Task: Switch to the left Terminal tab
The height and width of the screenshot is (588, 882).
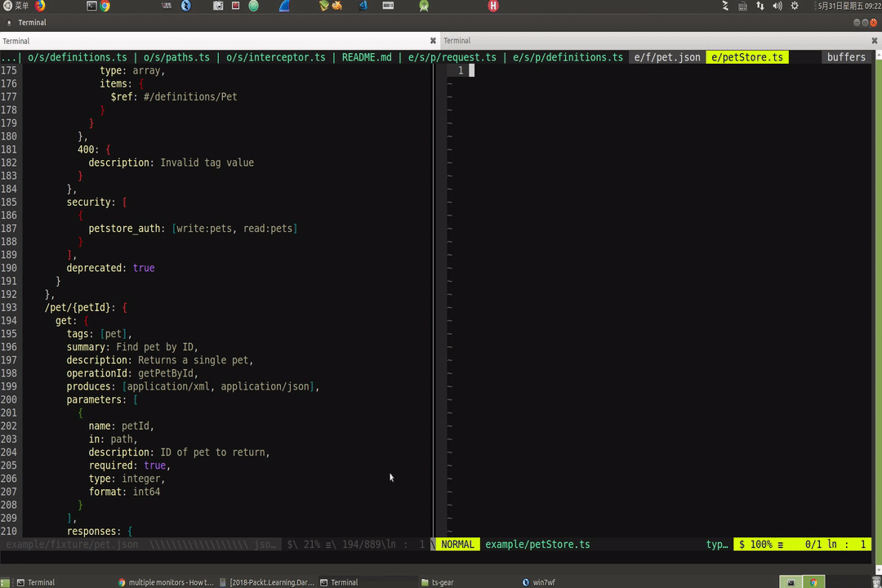Action: pyautogui.click(x=220, y=41)
